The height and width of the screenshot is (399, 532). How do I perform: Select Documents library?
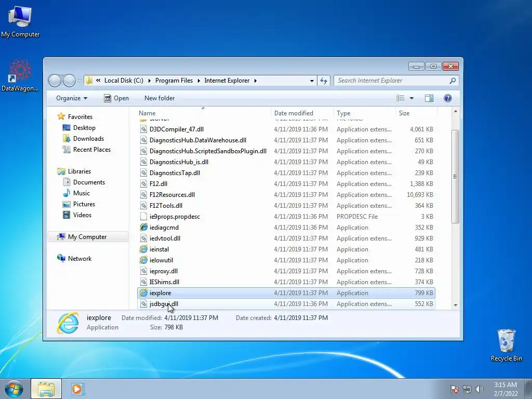point(89,182)
